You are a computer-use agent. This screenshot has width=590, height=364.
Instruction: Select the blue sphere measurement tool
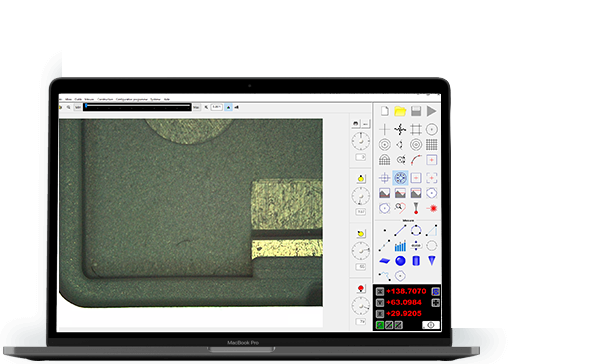(x=400, y=260)
